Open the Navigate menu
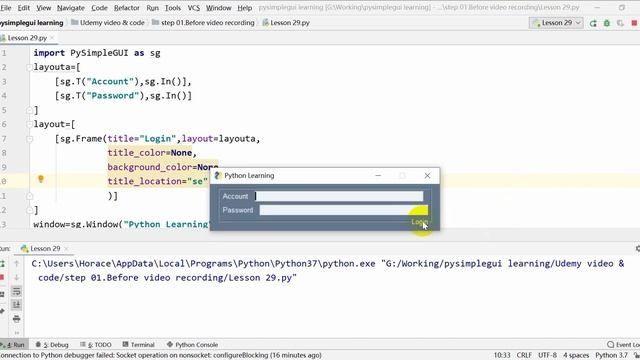Screen dimensions: 640x360 pyautogui.click(x=71, y=8)
